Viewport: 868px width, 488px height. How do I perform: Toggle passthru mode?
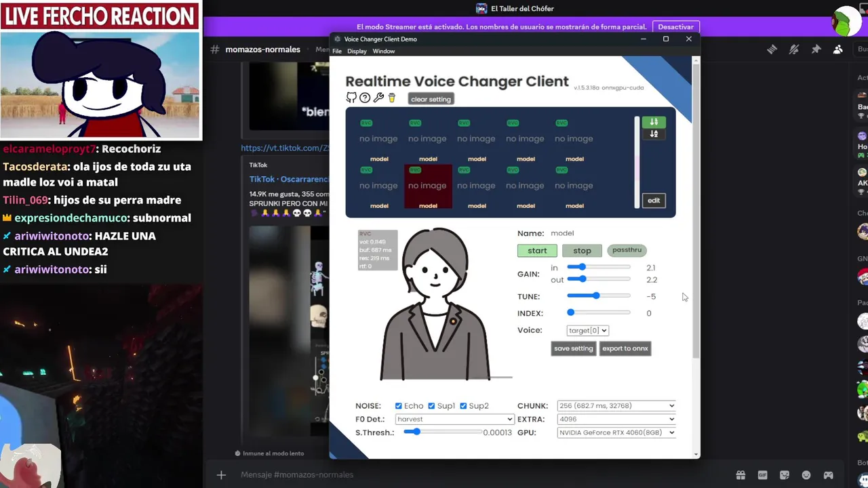pos(627,250)
